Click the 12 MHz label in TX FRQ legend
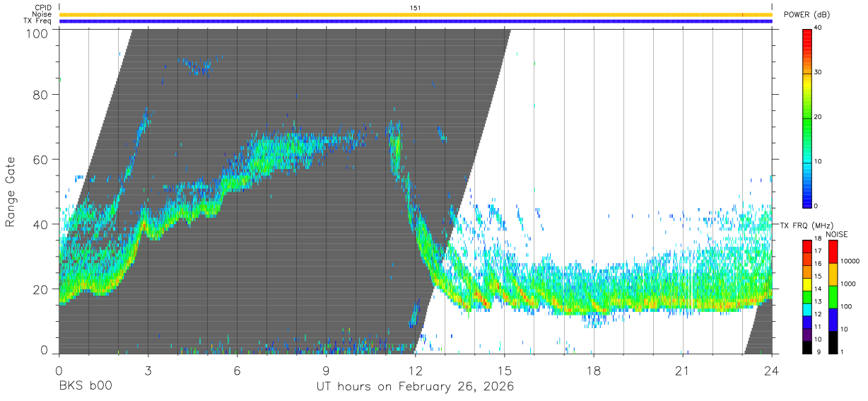The image size is (868, 401). 819,315
